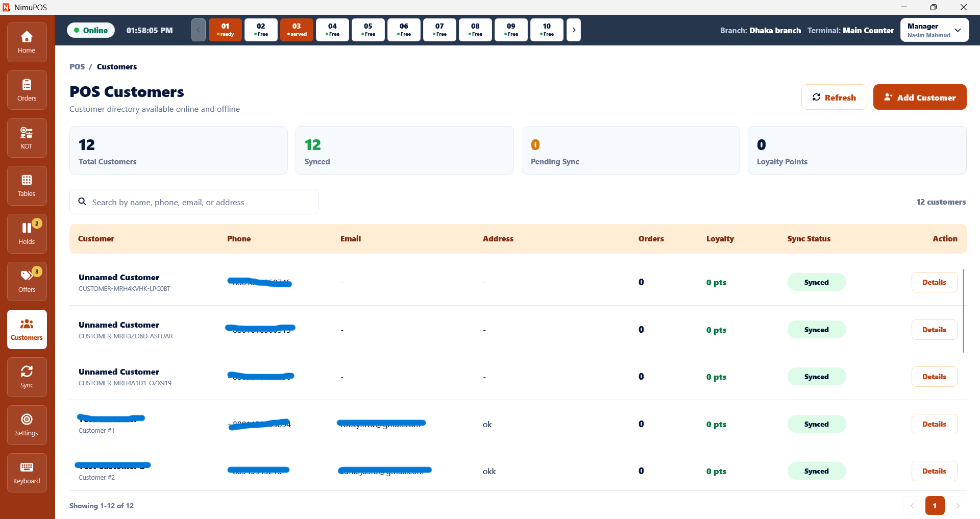The height and width of the screenshot is (519, 980).
Task: Click the 'okk' address cell
Action: tap(489, 471)
